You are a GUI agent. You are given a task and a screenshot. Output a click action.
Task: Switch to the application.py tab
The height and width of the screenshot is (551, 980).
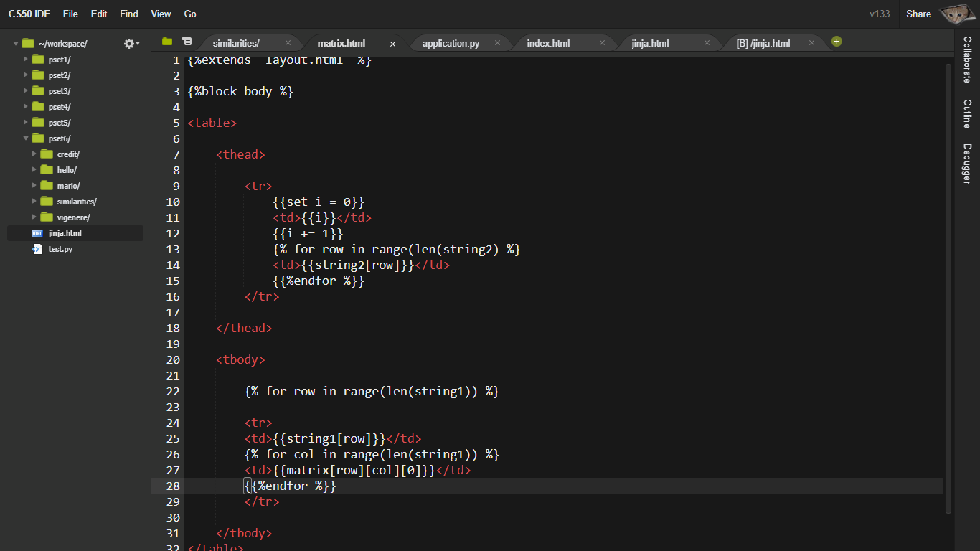[x=451, y=43]
